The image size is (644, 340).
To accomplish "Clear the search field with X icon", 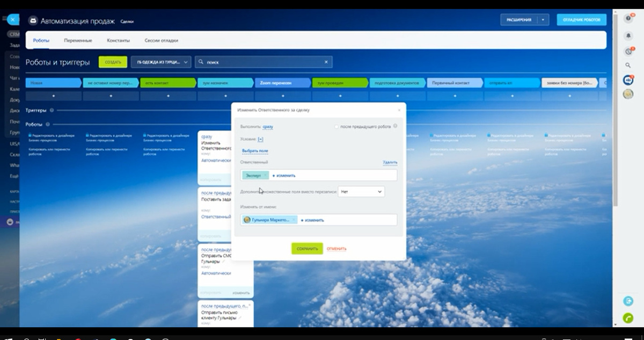I will [326, 62].
